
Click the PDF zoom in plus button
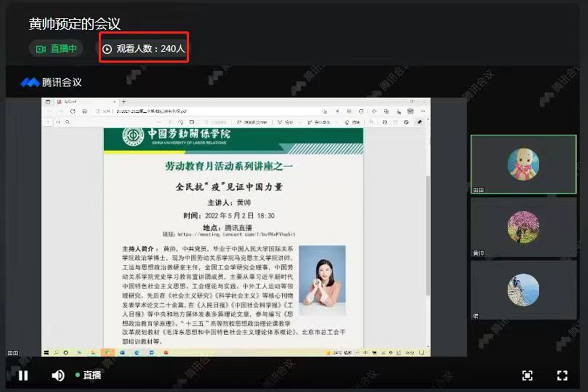click(x=170, y=122)
